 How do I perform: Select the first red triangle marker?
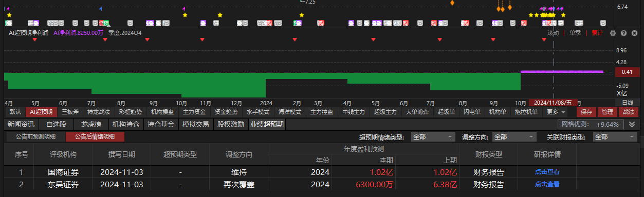pyautogui.click(x=35, y=40)
